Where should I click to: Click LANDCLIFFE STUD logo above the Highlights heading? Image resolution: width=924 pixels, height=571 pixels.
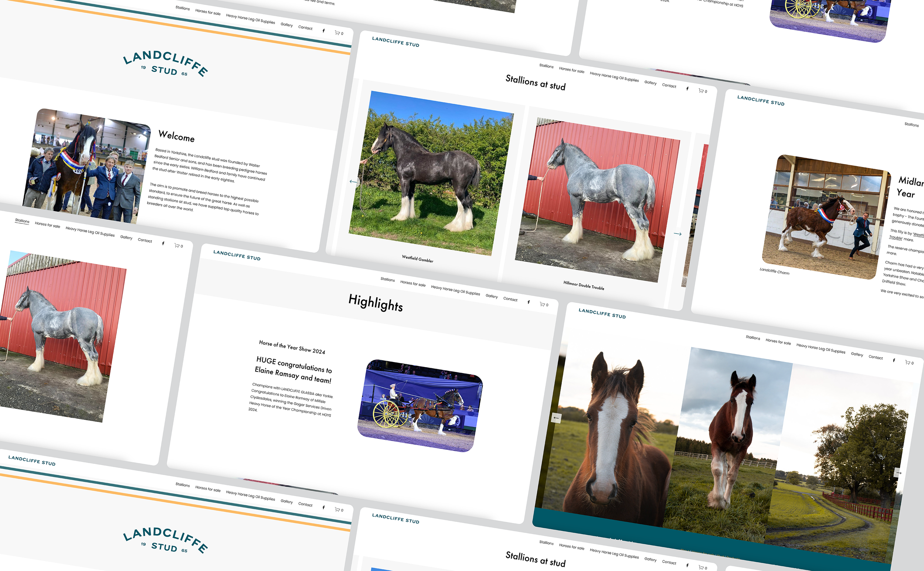point(237,255)
